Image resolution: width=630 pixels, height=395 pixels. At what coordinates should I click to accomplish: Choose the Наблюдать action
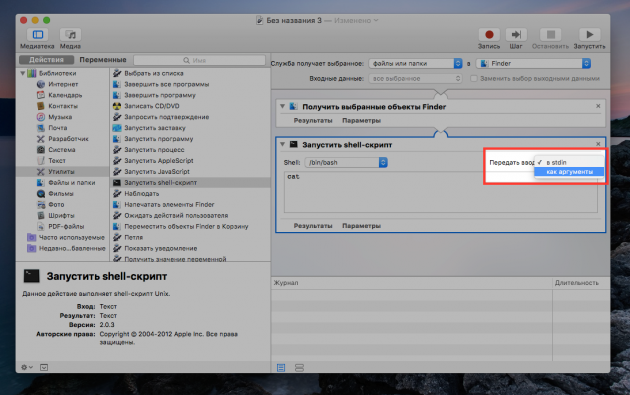(141, 193)
